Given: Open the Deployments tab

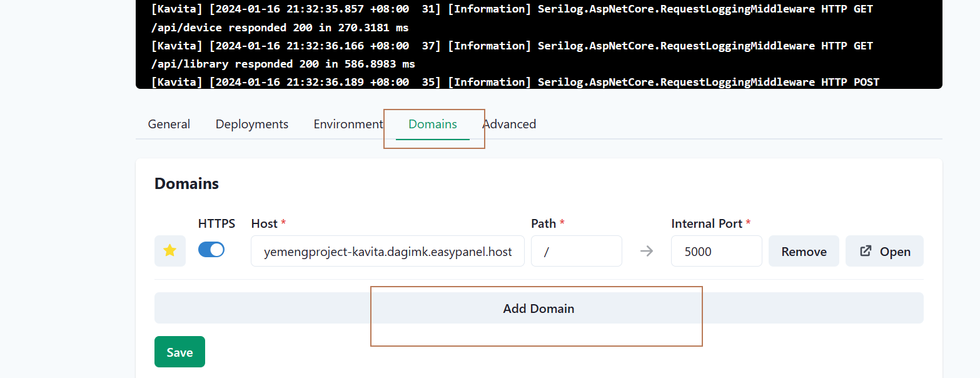Looking at the screenshot, I should [251, 124].
